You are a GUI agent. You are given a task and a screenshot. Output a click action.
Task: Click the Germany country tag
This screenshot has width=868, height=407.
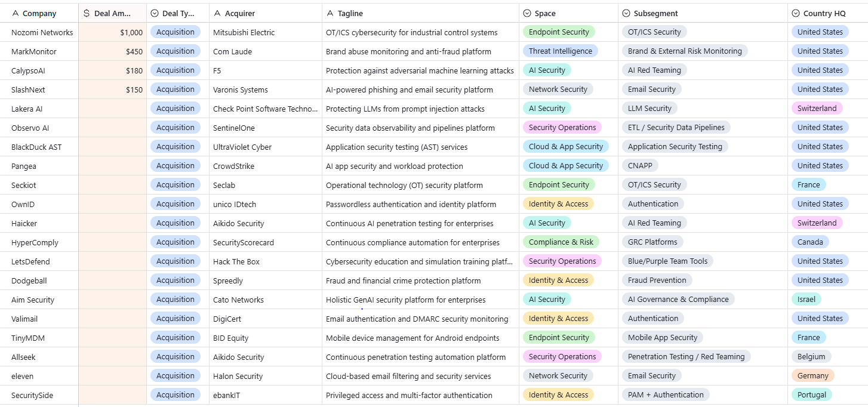click(813, 376)
